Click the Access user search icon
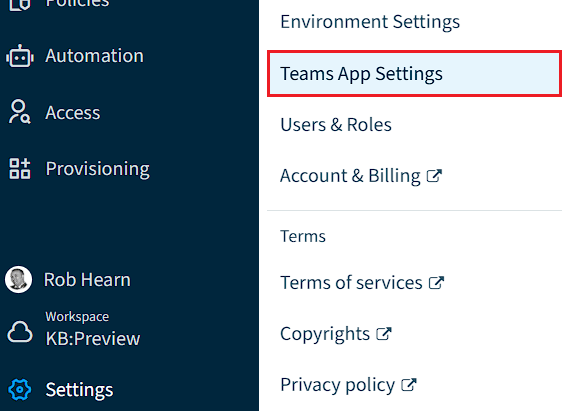 (x=20, y=112)
